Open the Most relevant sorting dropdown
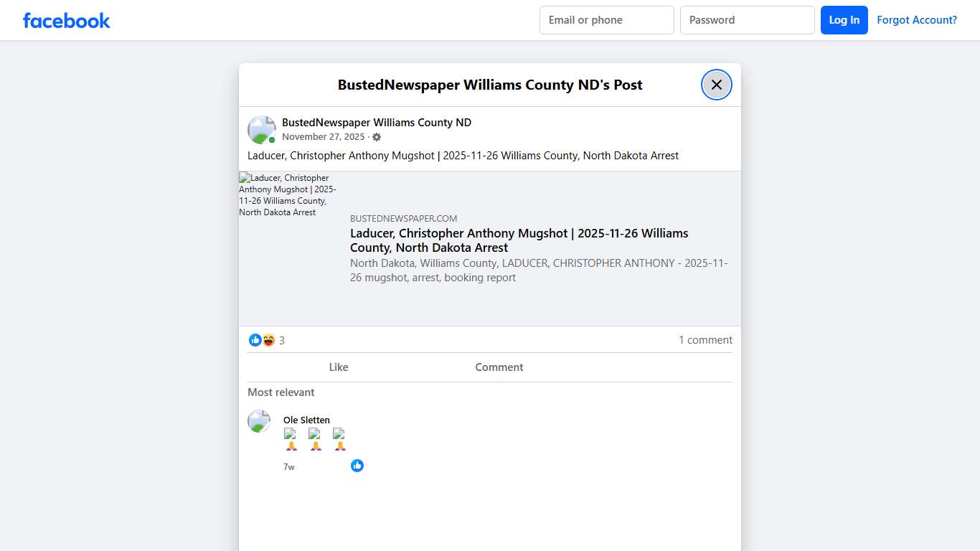This screenshot has width=980, height=551. point(281,392)
